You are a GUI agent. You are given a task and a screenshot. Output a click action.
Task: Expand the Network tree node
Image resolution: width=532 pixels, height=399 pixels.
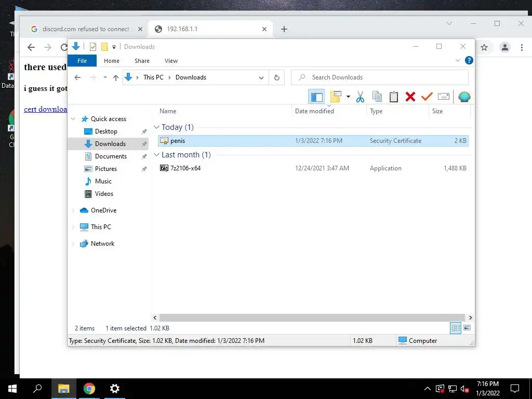73,244
